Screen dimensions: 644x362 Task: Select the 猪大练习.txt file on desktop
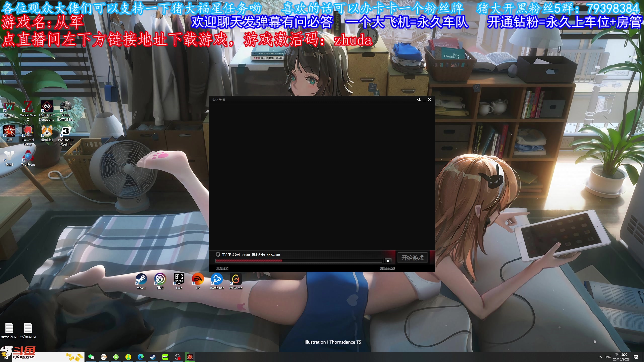click(9, 331)
